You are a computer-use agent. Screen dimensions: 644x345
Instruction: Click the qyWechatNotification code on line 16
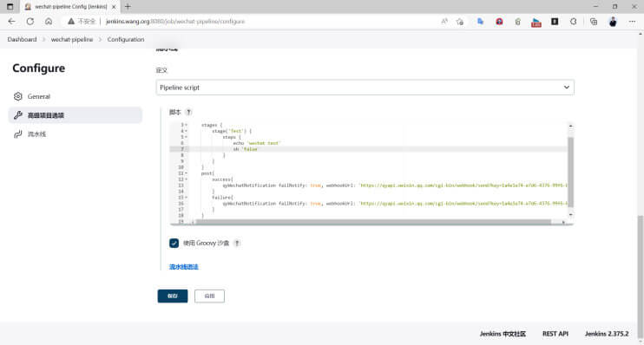(395, 204)
